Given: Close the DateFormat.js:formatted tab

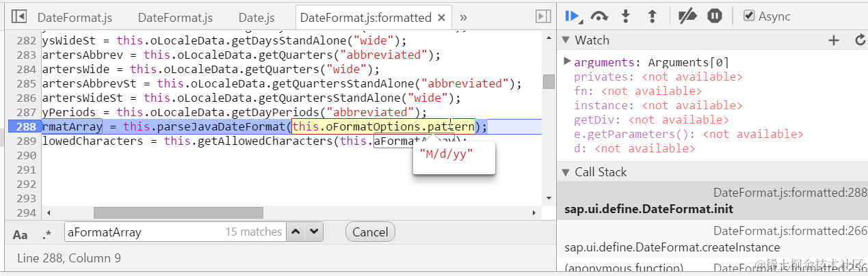Looking at the screenshot, I should [x=442, y=17].
